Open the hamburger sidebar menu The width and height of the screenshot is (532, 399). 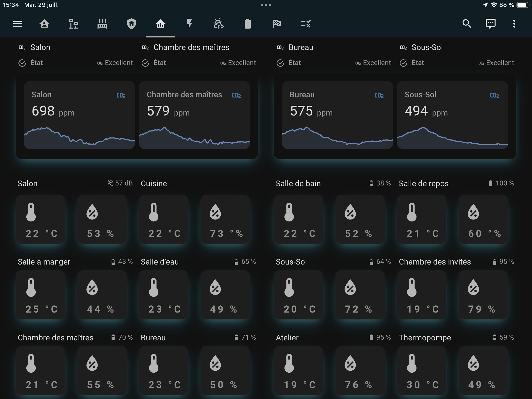pos(18,24)
